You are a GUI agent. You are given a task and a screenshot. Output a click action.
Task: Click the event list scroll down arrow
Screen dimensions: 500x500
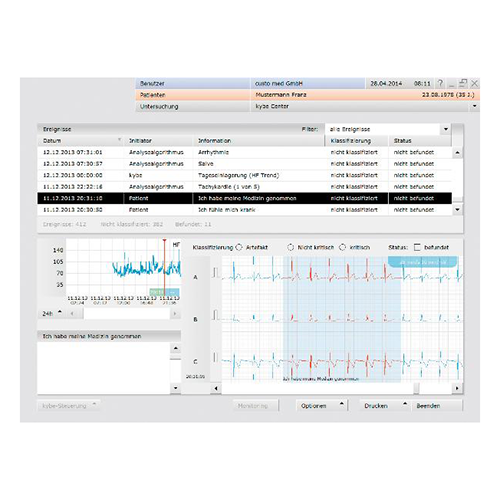(x=457, y=209)
